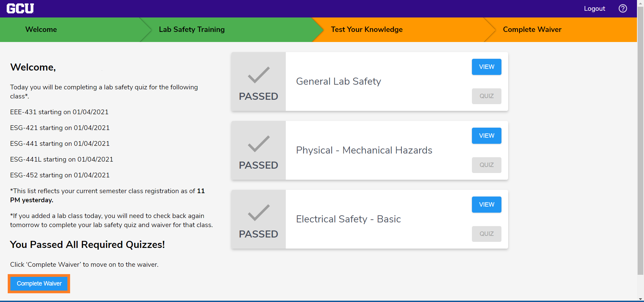Image resolution: width=644 pixels, height=302 pixels.
Task: Click General Lab Safety passed checkmark
Action: click(259, 75)
